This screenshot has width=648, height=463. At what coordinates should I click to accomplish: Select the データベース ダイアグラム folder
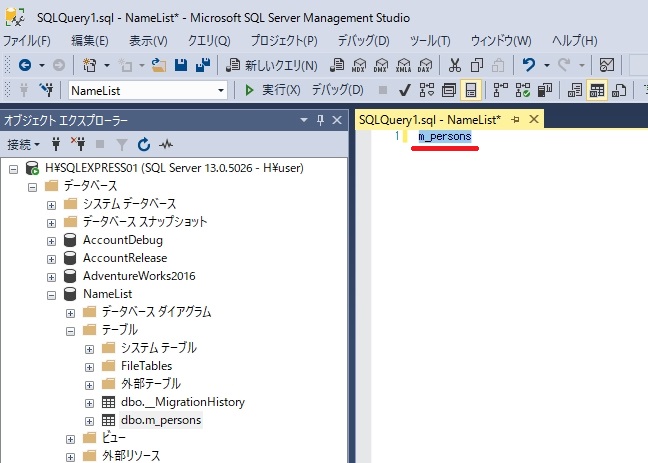pos(156,312)
